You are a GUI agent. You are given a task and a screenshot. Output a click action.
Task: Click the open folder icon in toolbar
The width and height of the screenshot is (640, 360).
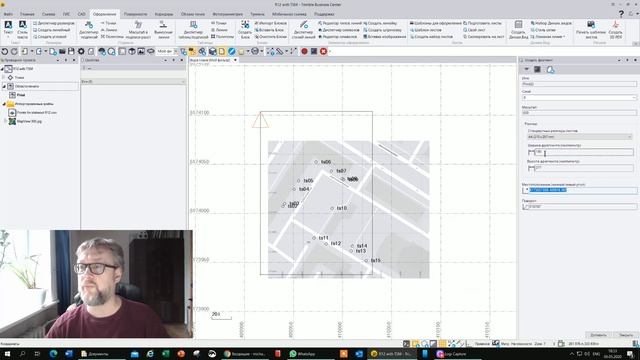point(62,51)
